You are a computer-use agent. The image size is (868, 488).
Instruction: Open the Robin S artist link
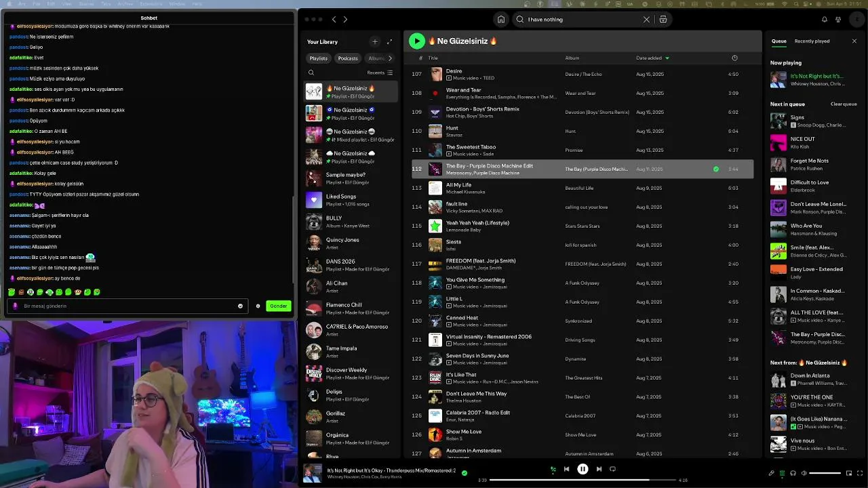click(454, 439)
